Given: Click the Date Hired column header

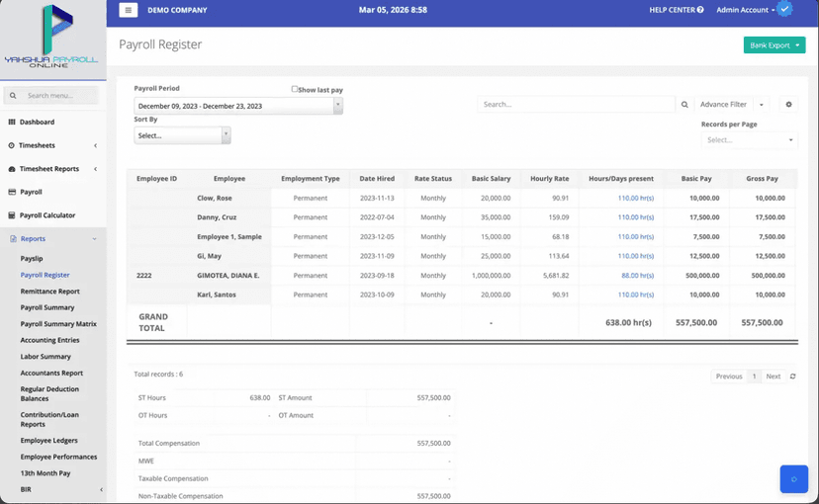Looking at the screenshot, I should click(x=377, y=179).
